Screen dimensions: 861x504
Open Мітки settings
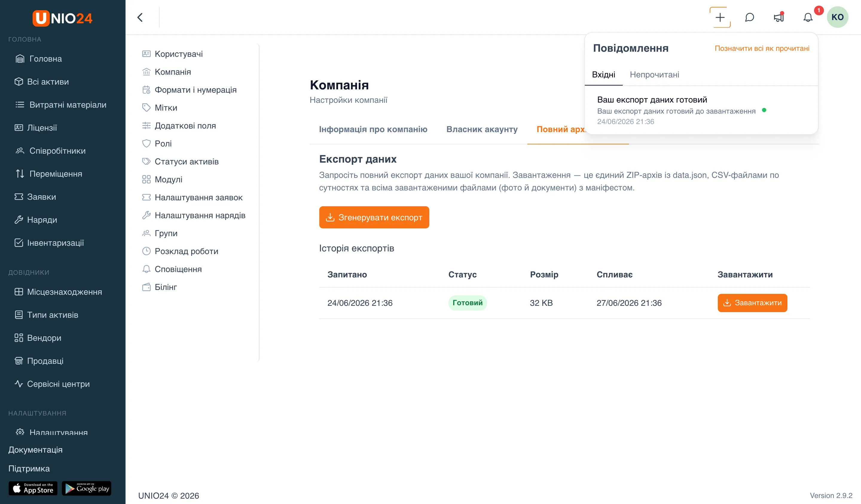coord(160,108)
